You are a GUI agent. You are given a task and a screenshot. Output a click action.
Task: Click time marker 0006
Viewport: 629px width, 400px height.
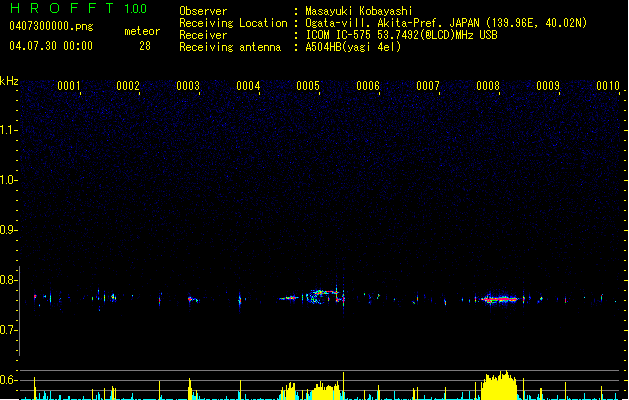click(368, 86)
